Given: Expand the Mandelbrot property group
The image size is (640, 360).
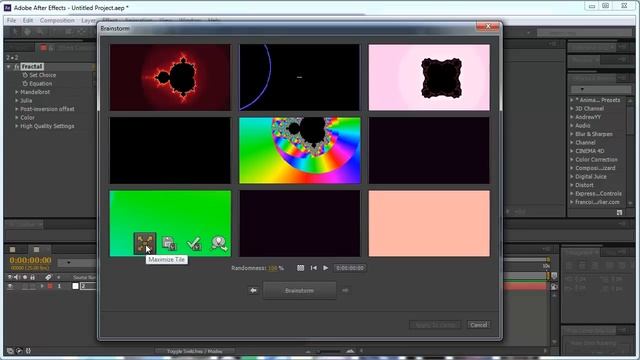Looking at the screenshot, I should 17,92.
